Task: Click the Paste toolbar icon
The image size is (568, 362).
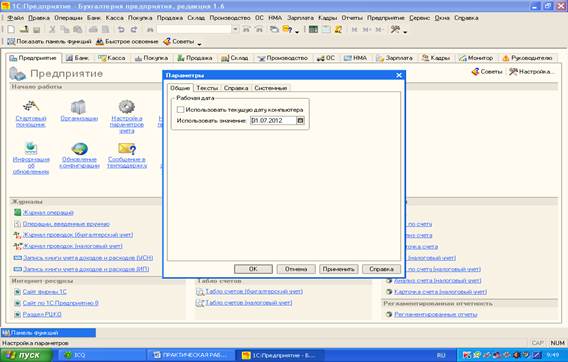Action: [78, 30]
